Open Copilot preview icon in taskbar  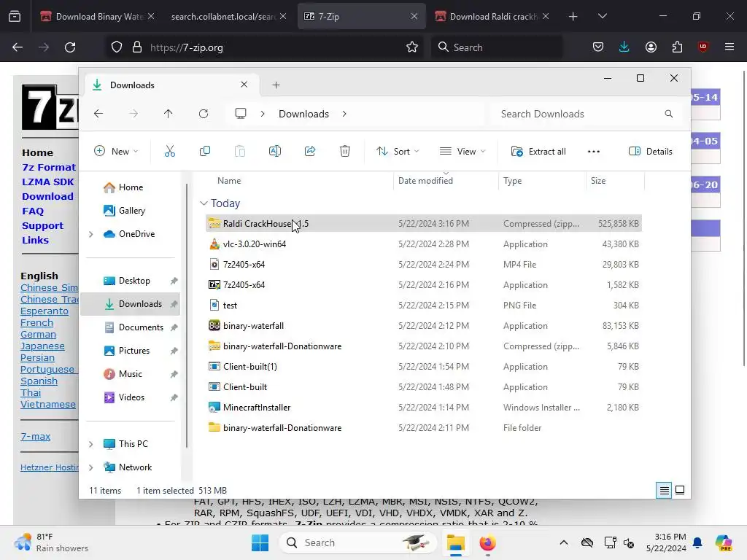click(x=723, y=542)
